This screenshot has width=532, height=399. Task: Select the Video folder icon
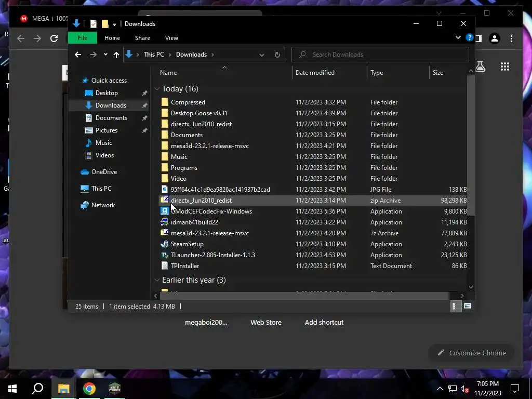[x=165, y=179]
